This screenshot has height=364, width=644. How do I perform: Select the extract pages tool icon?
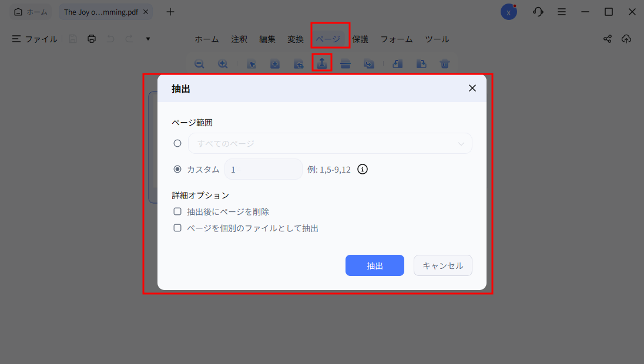click(x=321, y=63)
